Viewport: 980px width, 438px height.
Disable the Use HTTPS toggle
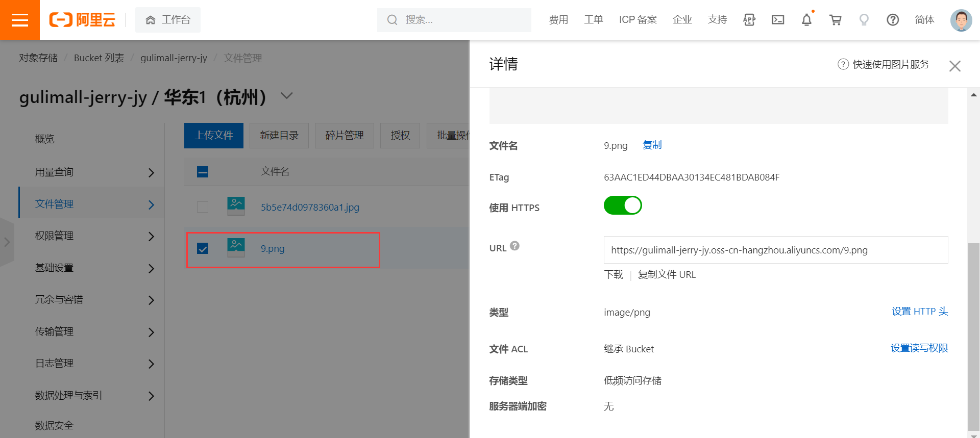[x=623, y=205]
